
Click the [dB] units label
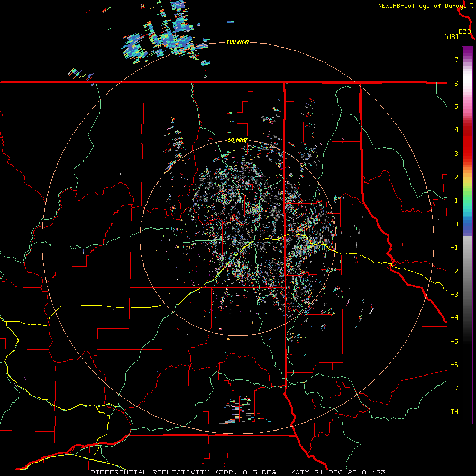(452, 37)
